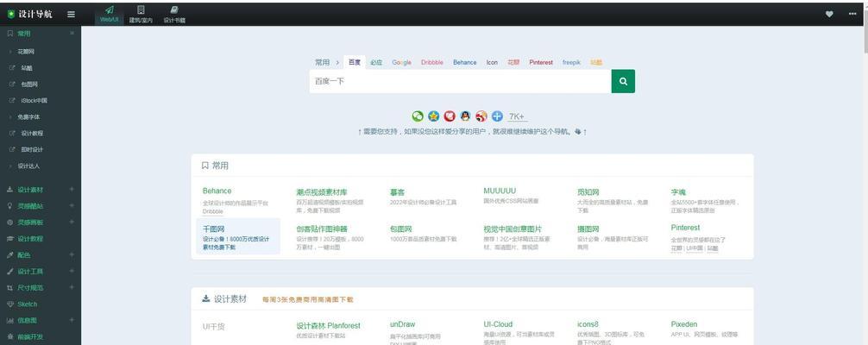The width and height of the screenshot is (868, 345).
Task: Open 潮点视频素材库 link
Action: pos(322,192)
